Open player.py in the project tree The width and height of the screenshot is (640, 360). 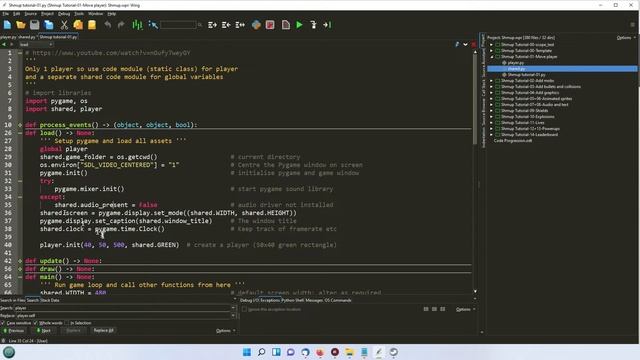point(516,63)
